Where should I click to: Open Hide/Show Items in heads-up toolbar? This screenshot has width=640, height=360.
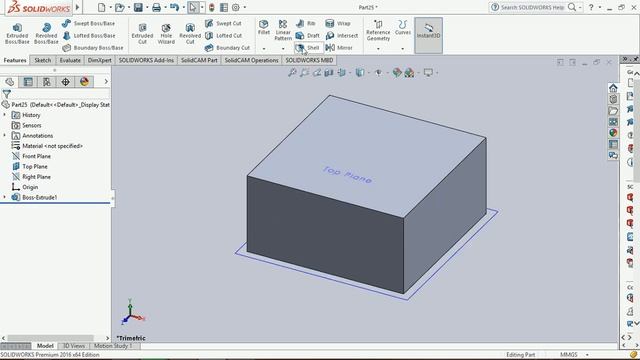pyautogui.click(x=378, y=73)
